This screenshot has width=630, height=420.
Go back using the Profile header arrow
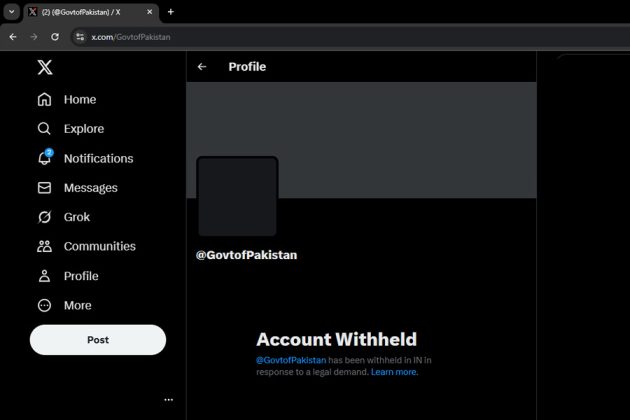(202, 67)
